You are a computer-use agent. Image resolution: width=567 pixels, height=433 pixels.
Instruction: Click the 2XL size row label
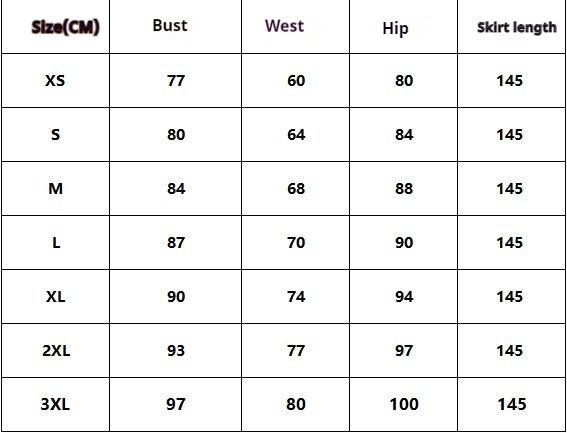56,351
